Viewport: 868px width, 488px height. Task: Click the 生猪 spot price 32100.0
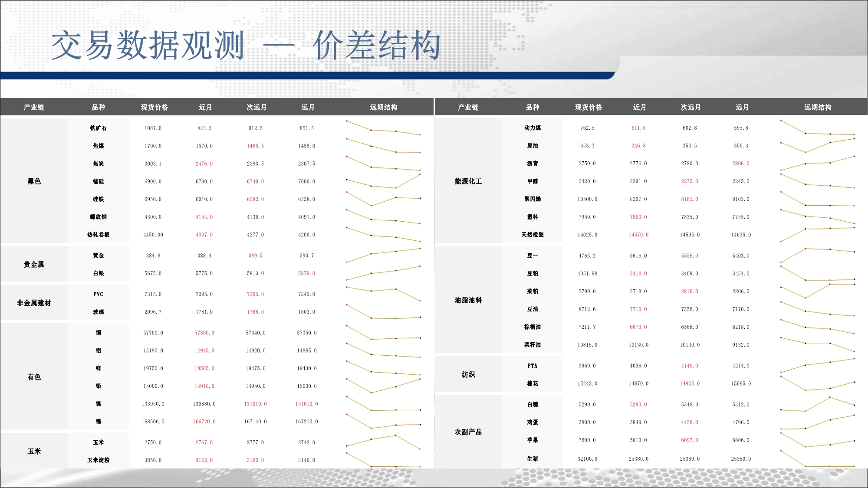point(587,459)
